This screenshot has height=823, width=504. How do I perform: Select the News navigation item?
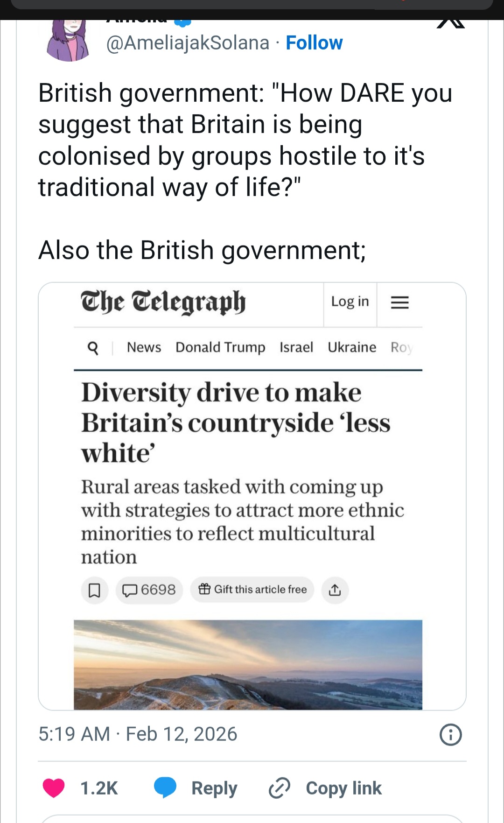point(144,348)
